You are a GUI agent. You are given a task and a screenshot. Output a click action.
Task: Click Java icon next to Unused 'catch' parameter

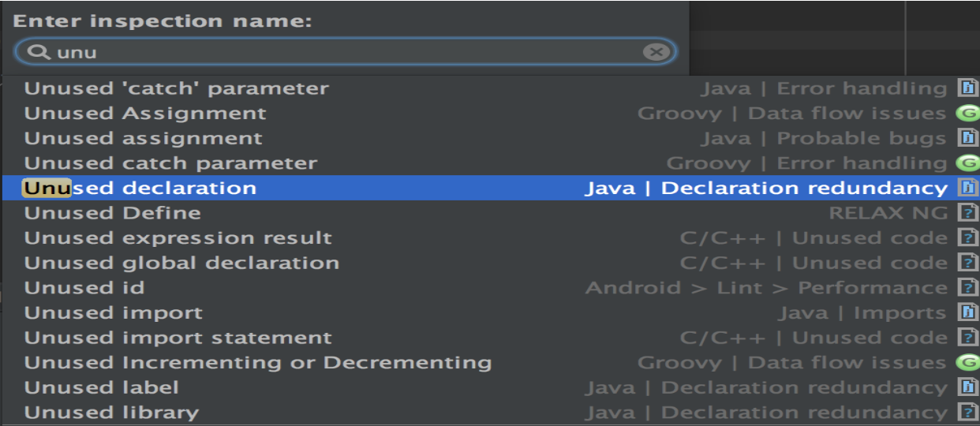[967, 88]
